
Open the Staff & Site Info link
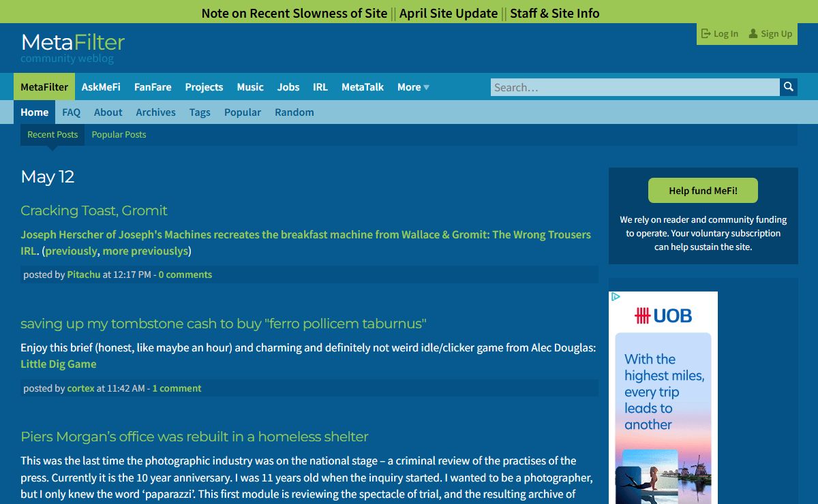(555, 14)
